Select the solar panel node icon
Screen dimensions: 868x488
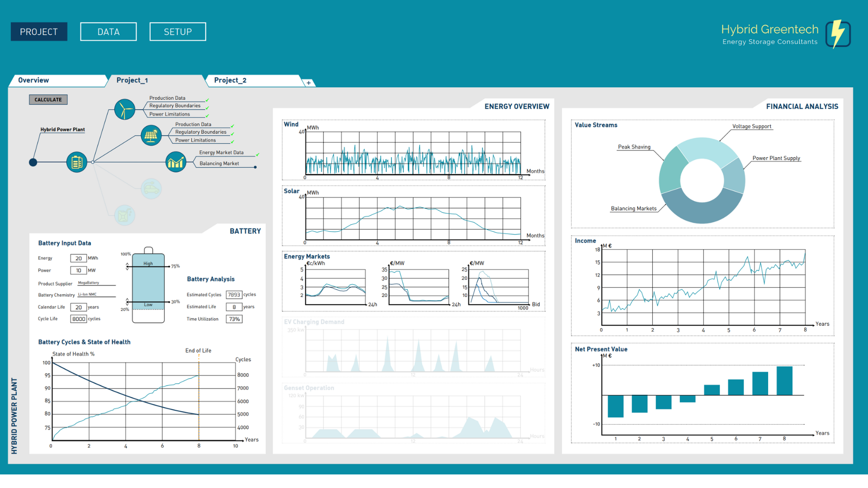pos(151,135)
